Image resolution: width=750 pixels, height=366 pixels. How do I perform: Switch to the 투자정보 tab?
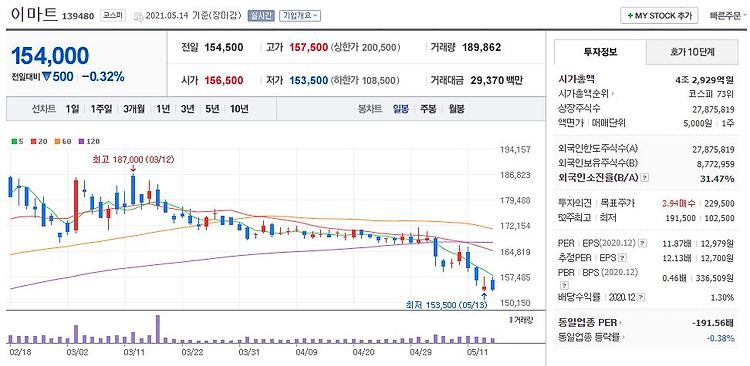tap(600, 52)
